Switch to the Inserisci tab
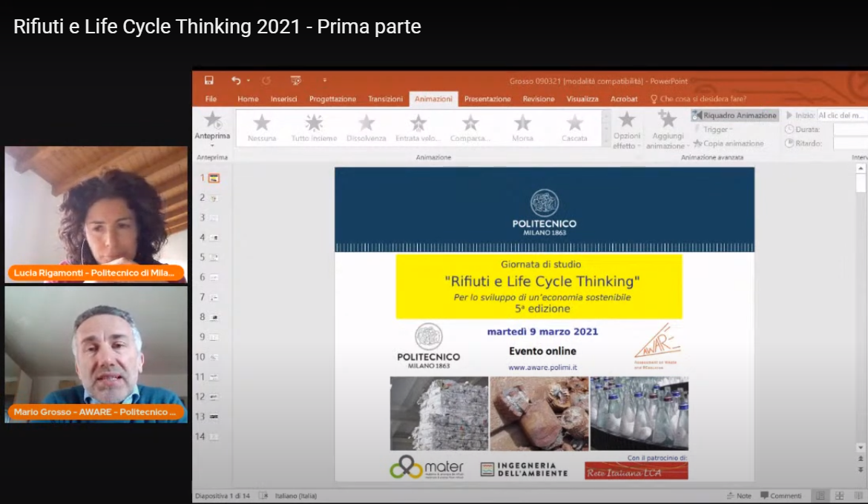This screenshot has height=504, width=868. (283, 99)
